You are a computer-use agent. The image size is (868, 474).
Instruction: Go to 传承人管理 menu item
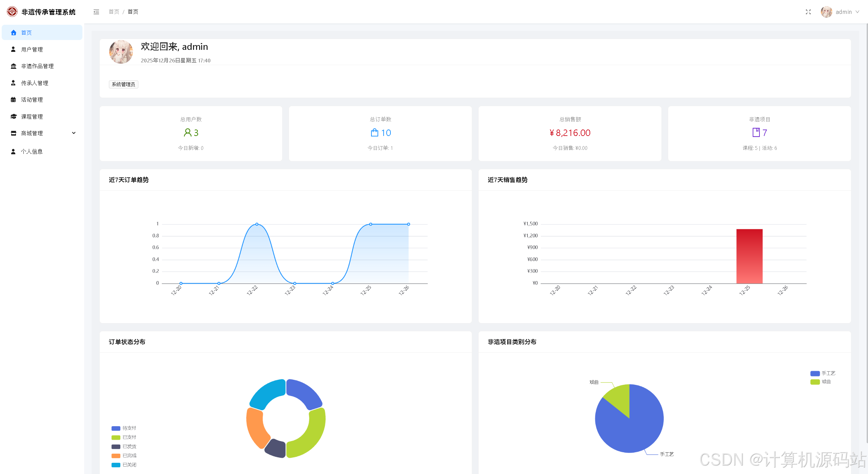[x=35, y=83]
